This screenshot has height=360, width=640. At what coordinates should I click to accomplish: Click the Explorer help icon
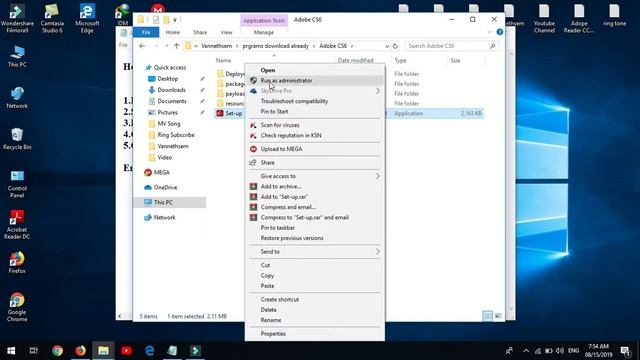click(x=500, y=32)
